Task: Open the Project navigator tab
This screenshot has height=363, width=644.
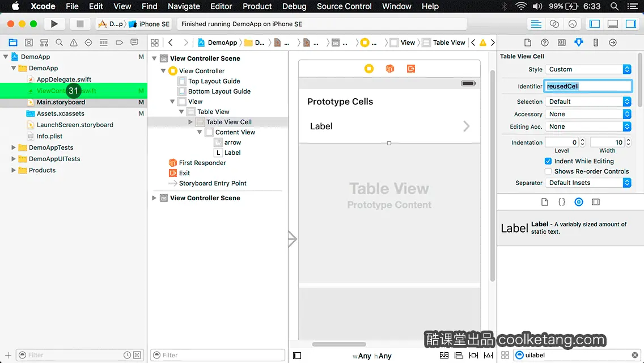Action: tap(13, 43)
